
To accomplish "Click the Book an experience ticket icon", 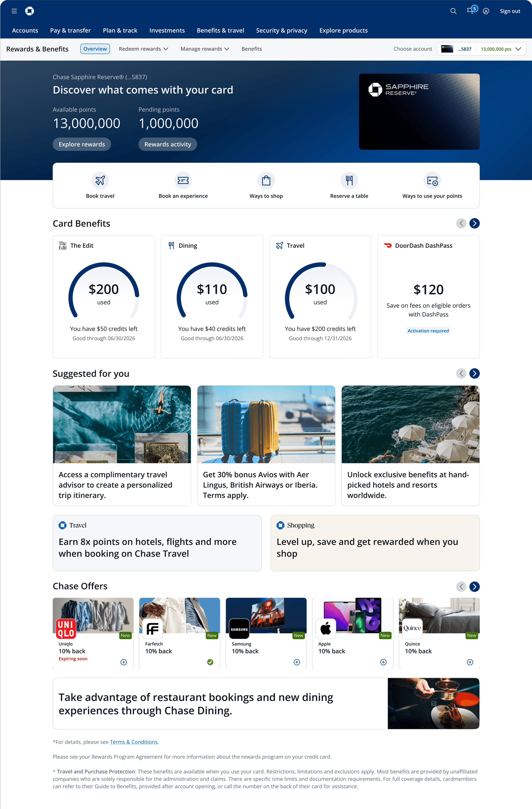I will [183, 180].
